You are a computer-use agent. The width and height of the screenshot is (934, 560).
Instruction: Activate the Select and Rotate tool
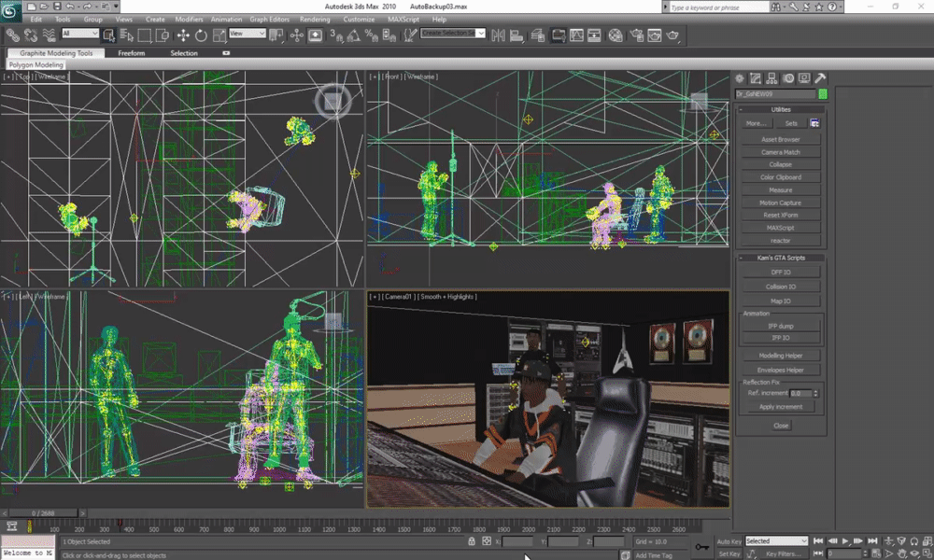201,35
